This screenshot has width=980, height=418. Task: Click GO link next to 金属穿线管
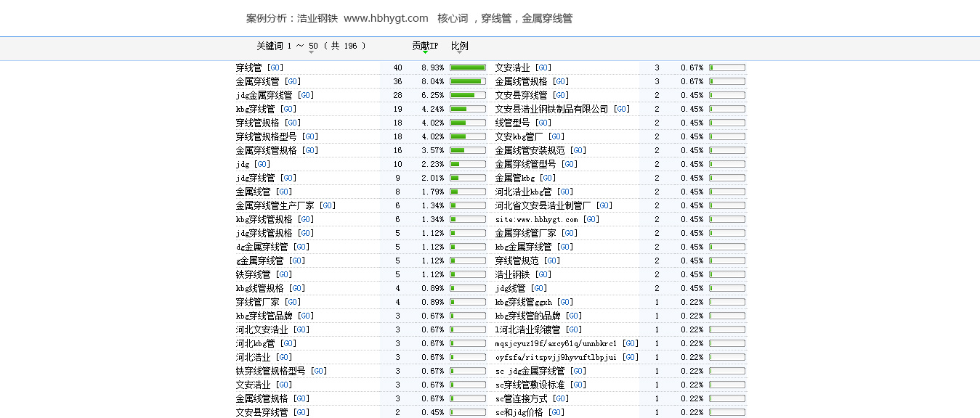click(x=292, y=81)
